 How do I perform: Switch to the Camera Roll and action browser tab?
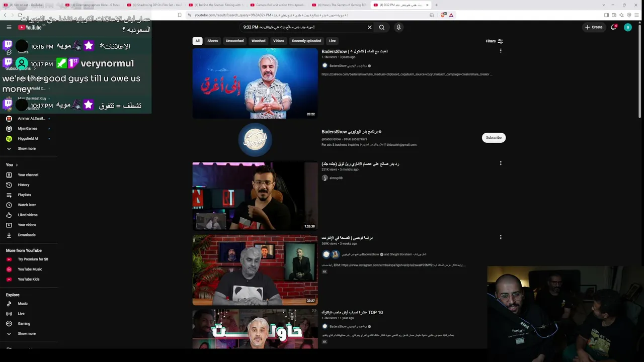point(278,5)
